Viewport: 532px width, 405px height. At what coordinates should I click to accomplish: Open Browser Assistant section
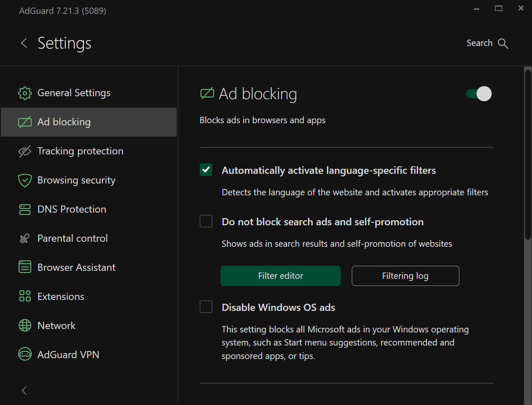click(89, 267)
